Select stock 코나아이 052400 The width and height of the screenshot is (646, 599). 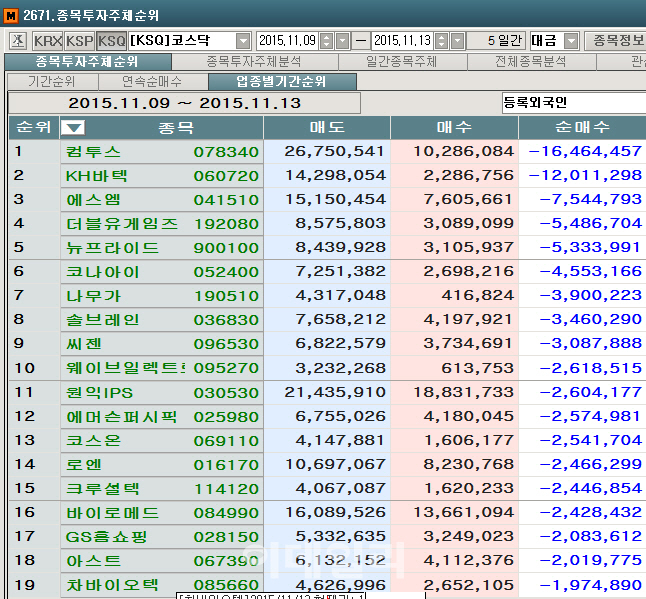coord(162,272)
